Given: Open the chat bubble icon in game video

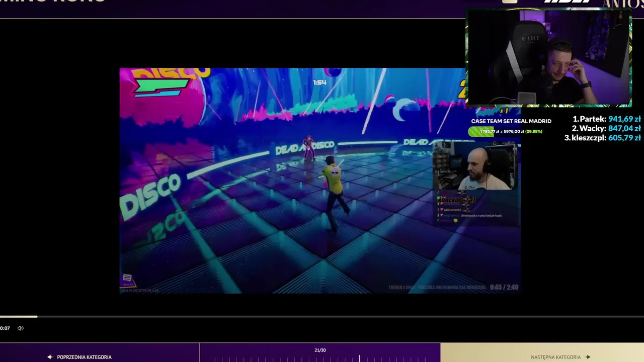Looking at the screenshot, I should [127, 278].
